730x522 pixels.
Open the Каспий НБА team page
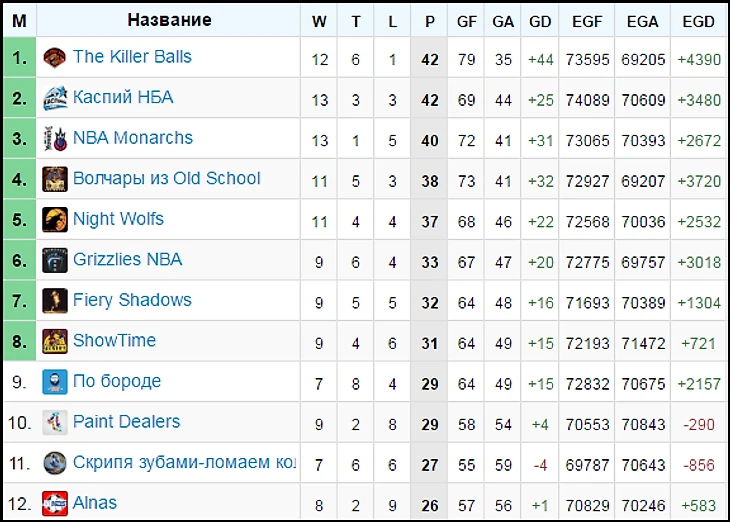coord(123,97)
